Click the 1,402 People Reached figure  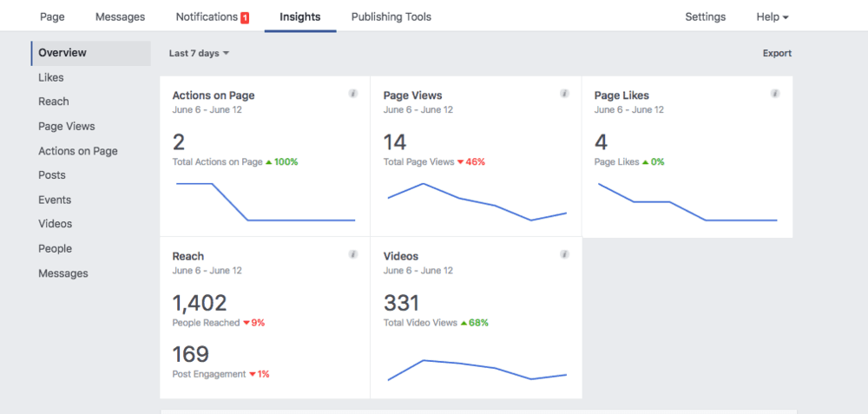[200, 303]
